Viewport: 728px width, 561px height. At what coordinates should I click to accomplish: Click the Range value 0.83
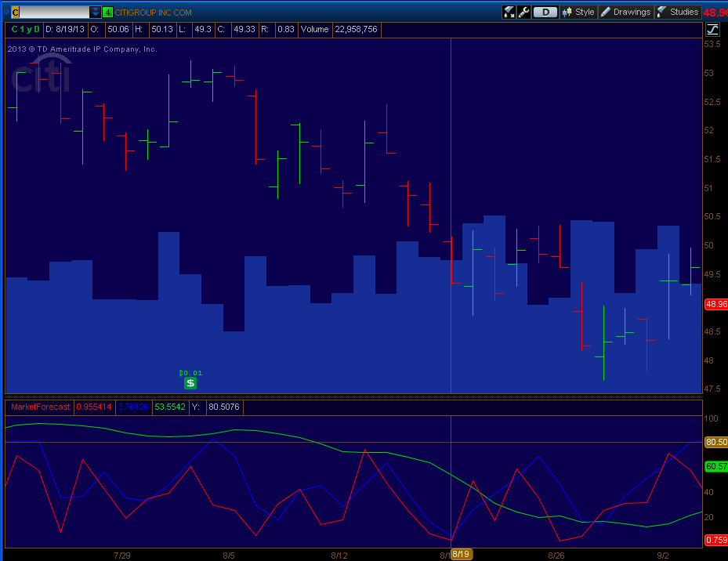(286, 29)
